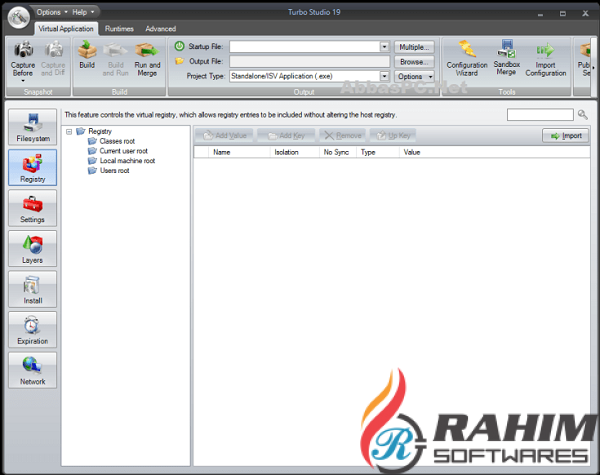Collapse the Registry tree root node

(x=69, y=132)
